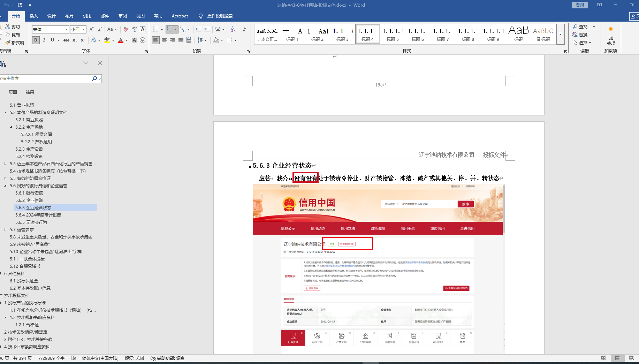Apply strikethrough (abc) formatting
The width and height of the screenshot is (639, 364).
(x=66, y=40)
